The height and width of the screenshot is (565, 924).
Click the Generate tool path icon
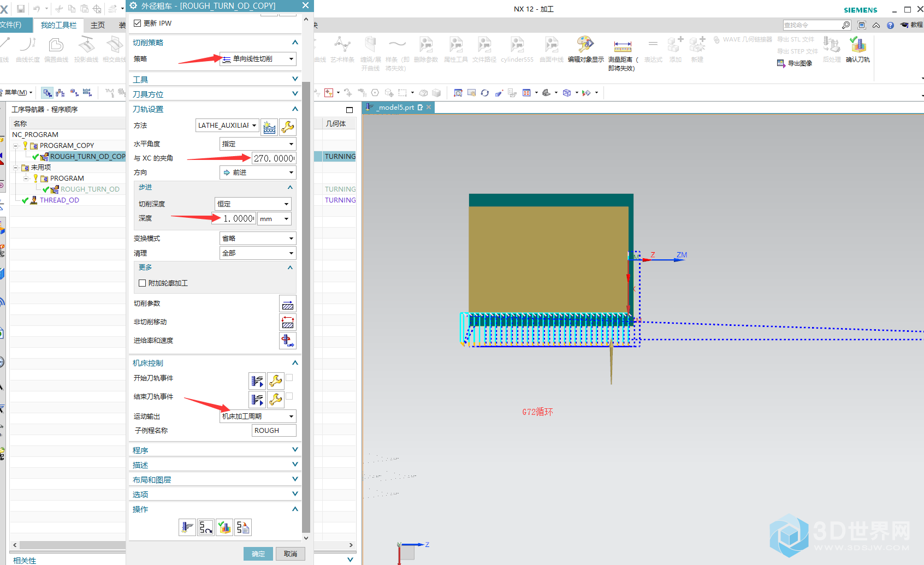187,527
